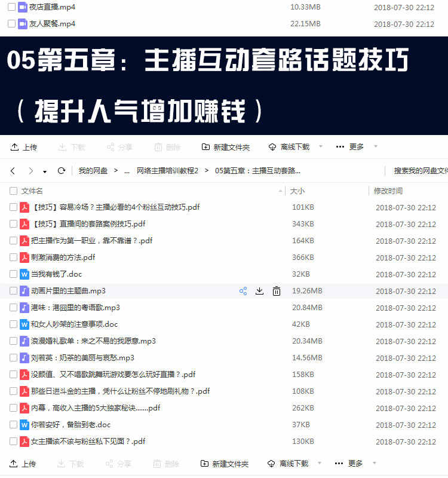Go back with the left arrow icon
This screenshot has height=478, width=448.
pos(13,171)
